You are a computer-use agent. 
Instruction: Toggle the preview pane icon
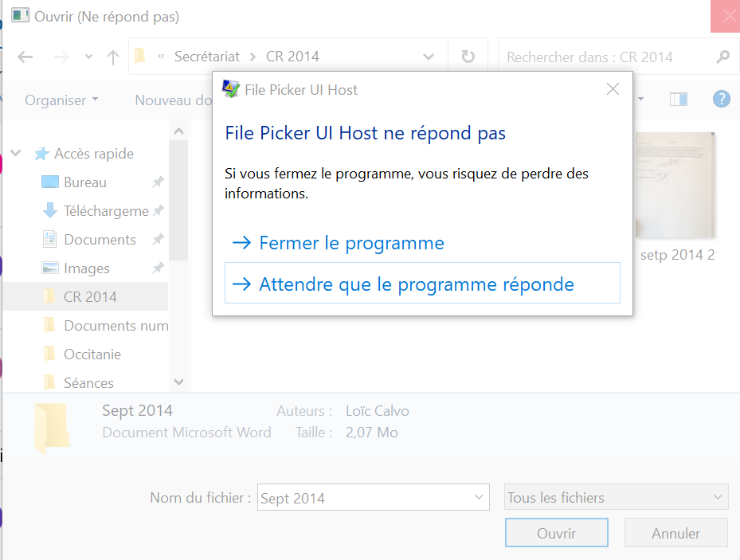678,99
